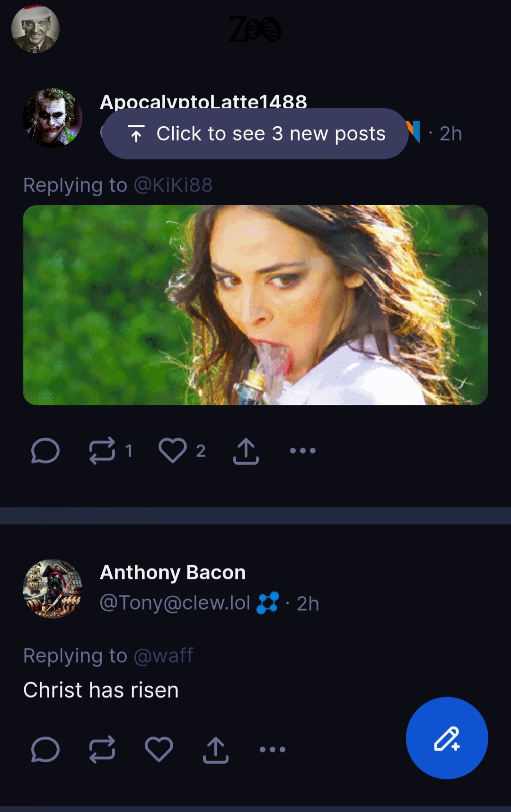Click to see 3 new posts
Viewport: 511px width, 812px height.
255,134
